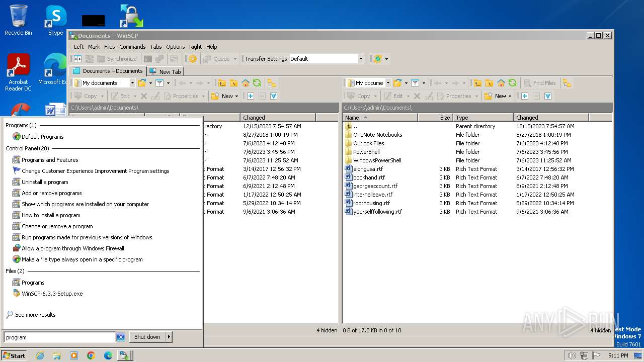This screenshot has width=644, height=362.
Task: Click Select all icon in left panel
Action: (x=274, y=96)
